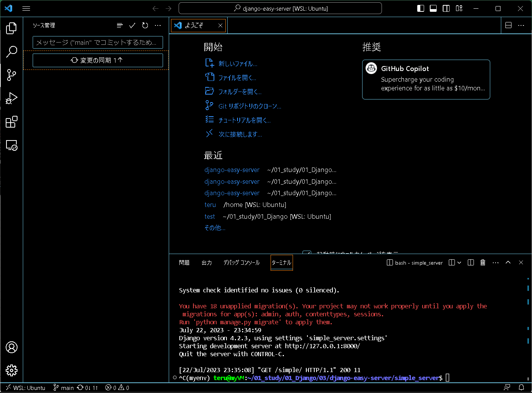Toggle the bottom panel layout icon

tap(433, 8)
